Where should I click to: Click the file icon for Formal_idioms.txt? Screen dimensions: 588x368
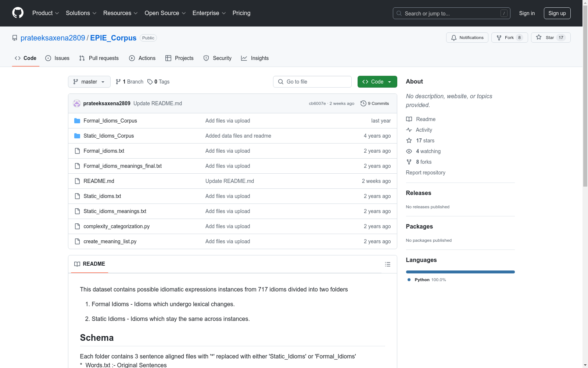pos(77,151)
